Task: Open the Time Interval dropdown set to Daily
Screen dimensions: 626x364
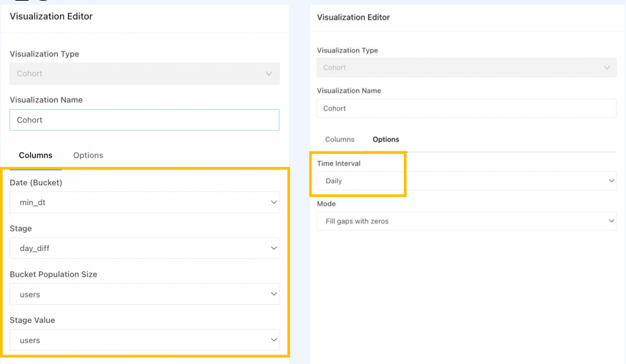Action: [466, 181]
